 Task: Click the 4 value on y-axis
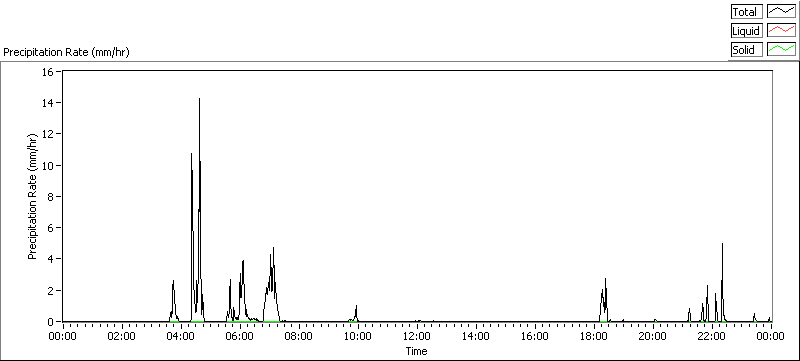click(x=51, y=259)
